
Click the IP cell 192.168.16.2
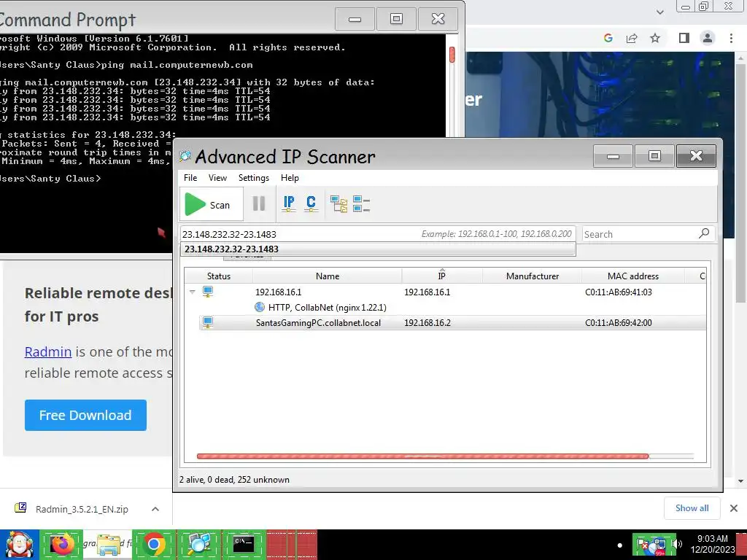tap(427, 322)
